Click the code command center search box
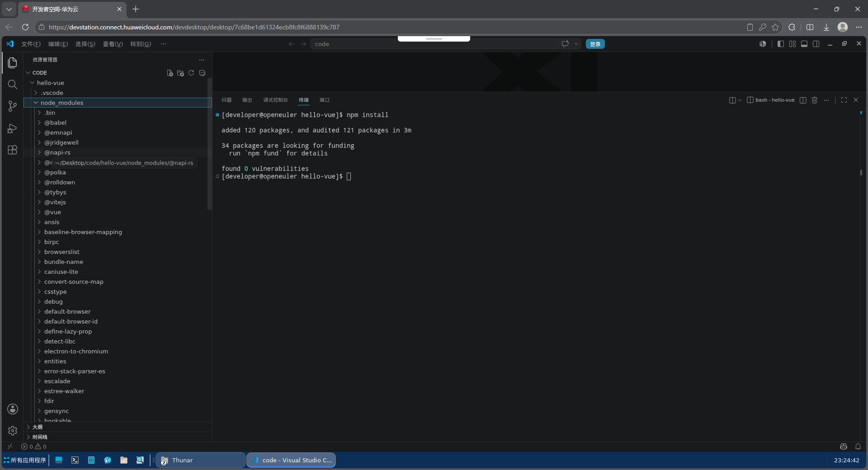Viewport: 868px width, 470px height. 434,44
